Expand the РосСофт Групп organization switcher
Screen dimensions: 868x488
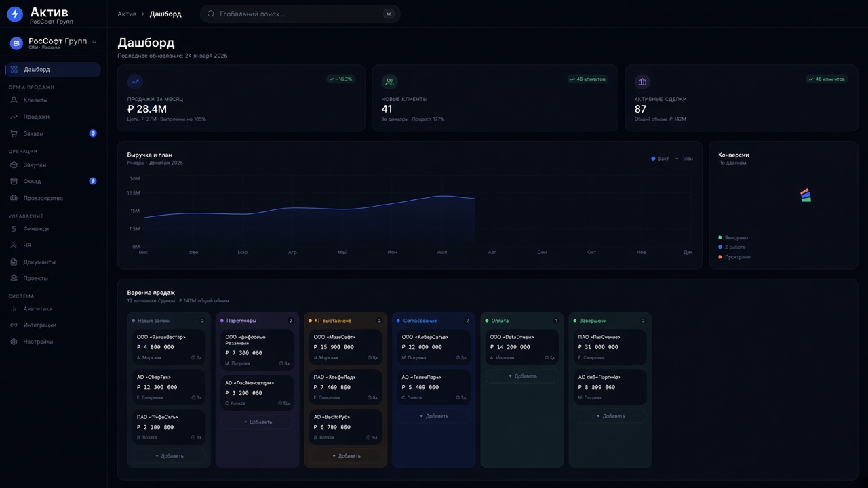click(x=53, y=43)
